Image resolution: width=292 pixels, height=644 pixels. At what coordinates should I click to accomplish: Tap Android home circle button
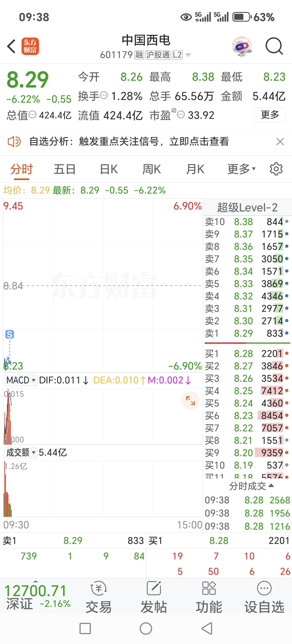tap(146, 628)
